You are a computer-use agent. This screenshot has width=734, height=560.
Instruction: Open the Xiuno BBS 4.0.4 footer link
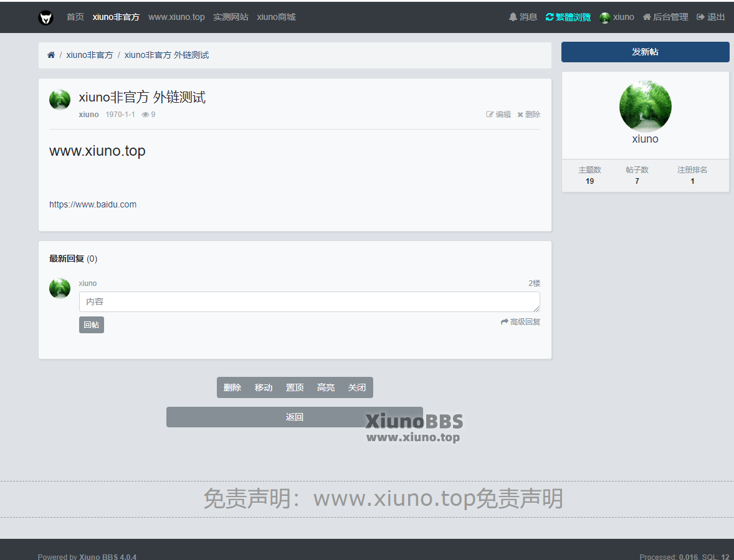point(108,556)
